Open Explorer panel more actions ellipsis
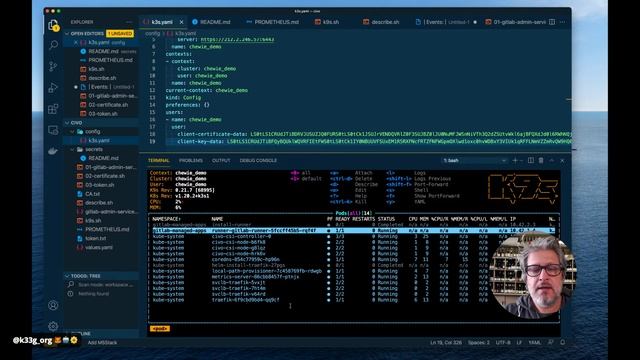The image size is (640, 360). (x=129, y=22)
